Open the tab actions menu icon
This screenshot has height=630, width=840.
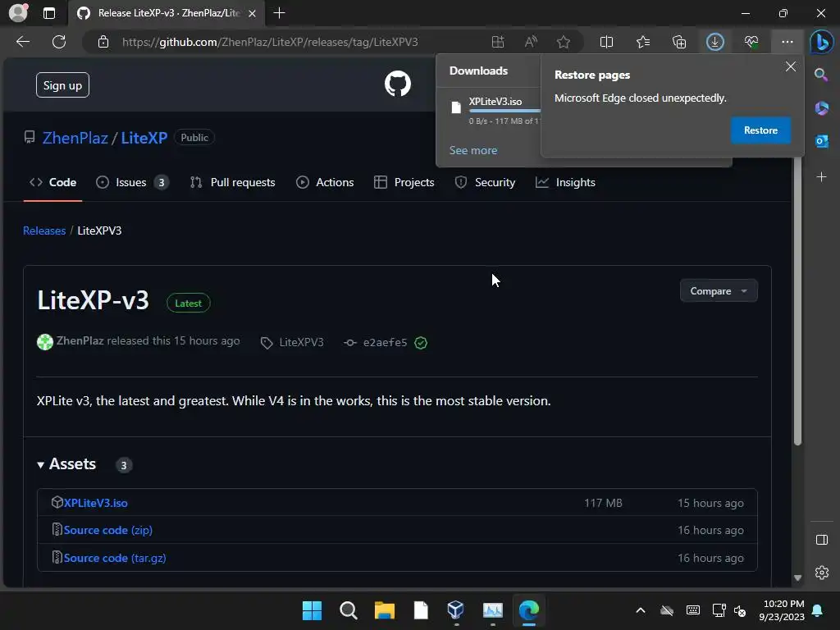coord(49,13)
